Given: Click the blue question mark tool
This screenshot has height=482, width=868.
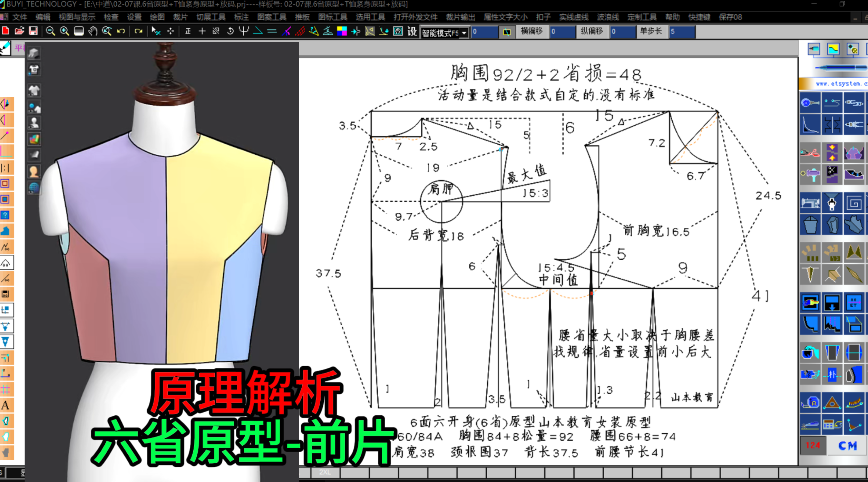Looking at the screenshot, I should tap(6, 215).
